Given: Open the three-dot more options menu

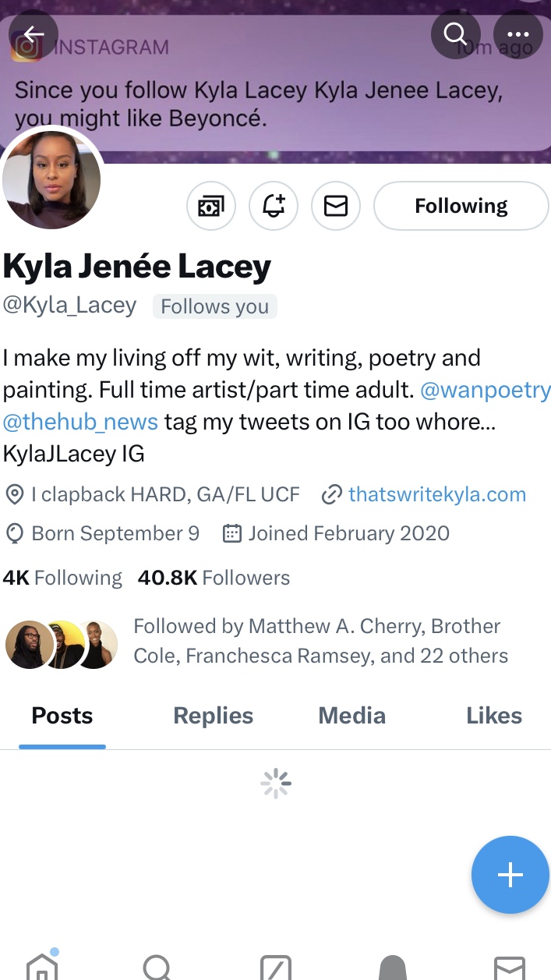Looking at the screenshot, I should [x=518, y=34].
